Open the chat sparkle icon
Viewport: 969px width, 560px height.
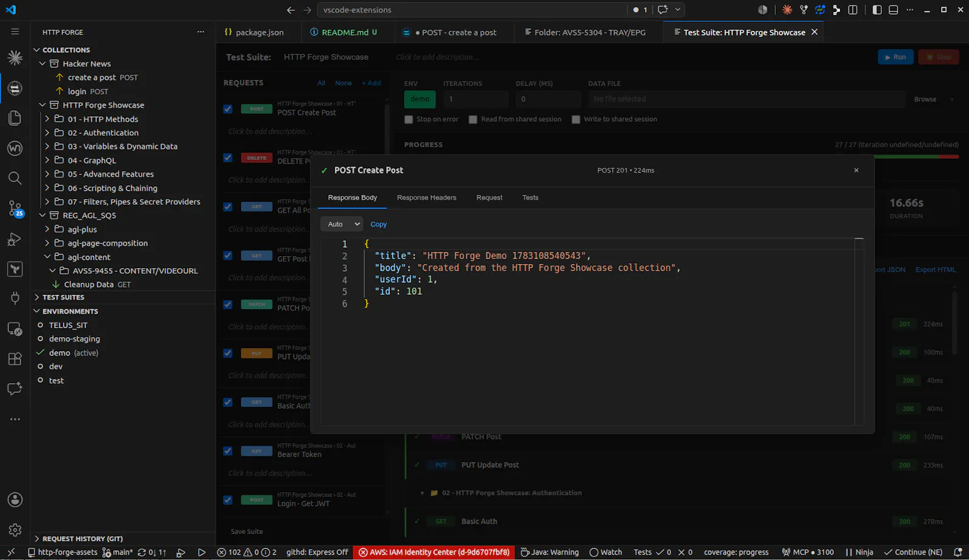click(x=15, y=389)
